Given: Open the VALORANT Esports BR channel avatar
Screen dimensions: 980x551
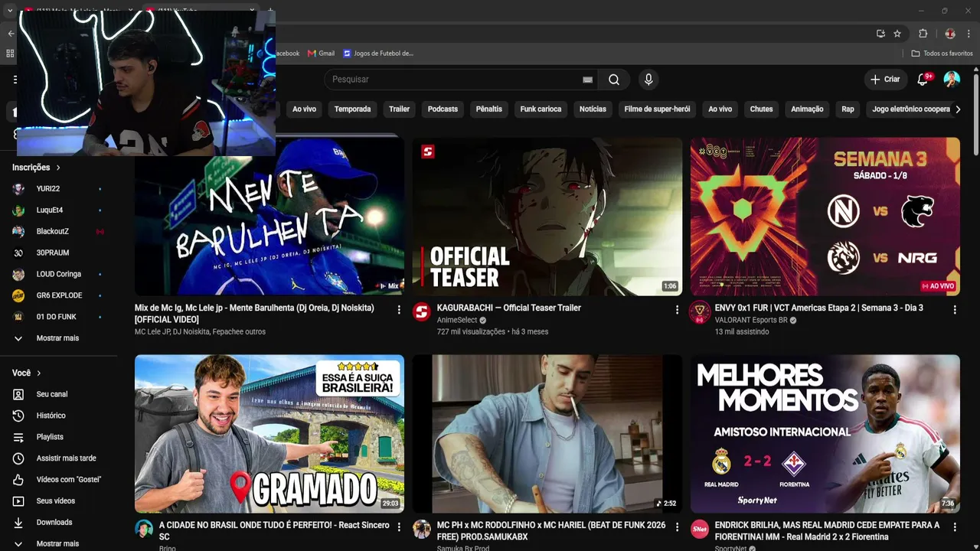Looking at the screenshot, I should (700, 311).
